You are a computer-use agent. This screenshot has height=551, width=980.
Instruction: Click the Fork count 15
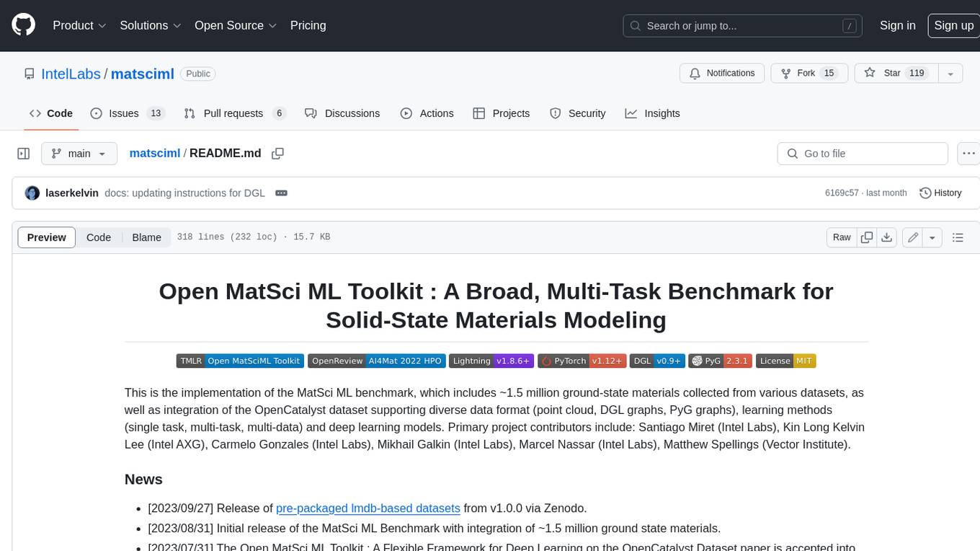click(829, 74)
